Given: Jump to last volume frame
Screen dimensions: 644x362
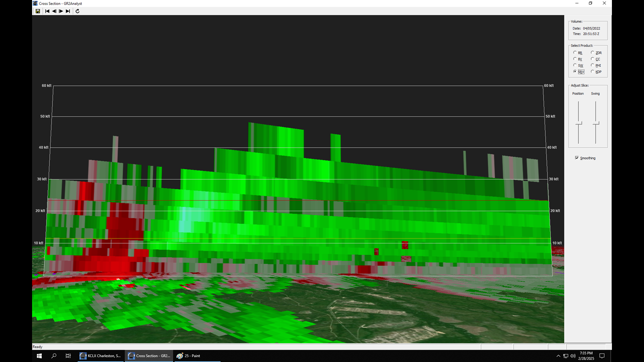Looking at the screenshot, I should 68,11.
